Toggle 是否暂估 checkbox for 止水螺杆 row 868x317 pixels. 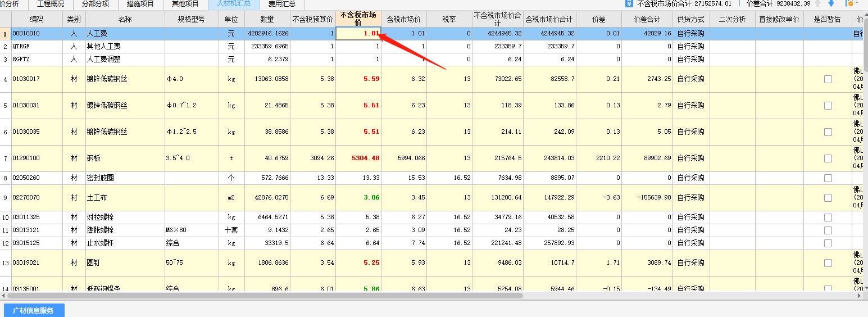coord(828,243)
